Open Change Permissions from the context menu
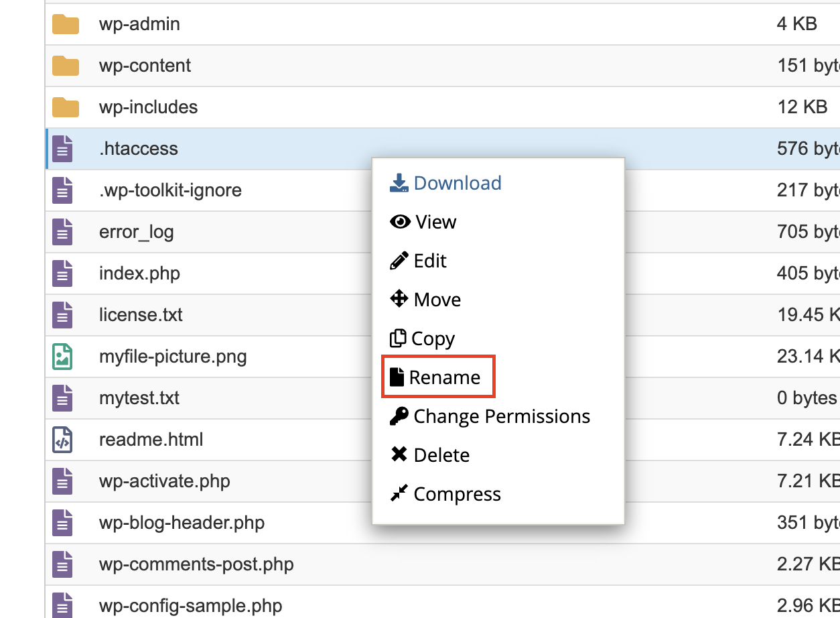This screenshot has height=618, width=840. click(x=490, y=416)
